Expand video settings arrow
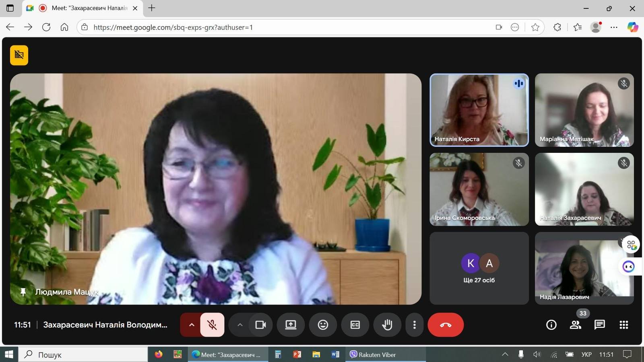 240,325
